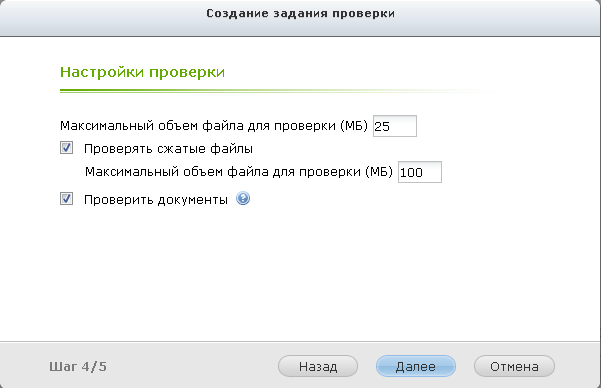This screenshot has width=601, height=388.
Task: Click the Шаг 4/5 step indicator
Action: coord(78,367)
